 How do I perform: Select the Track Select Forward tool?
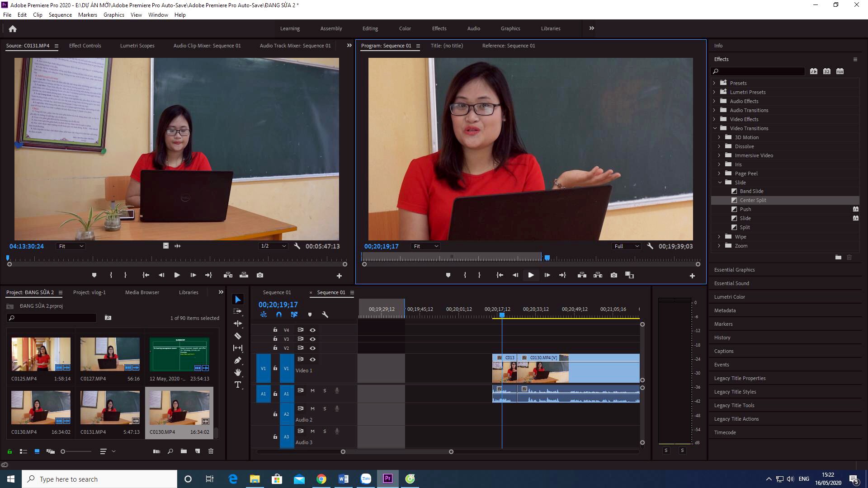pos(238,311)
